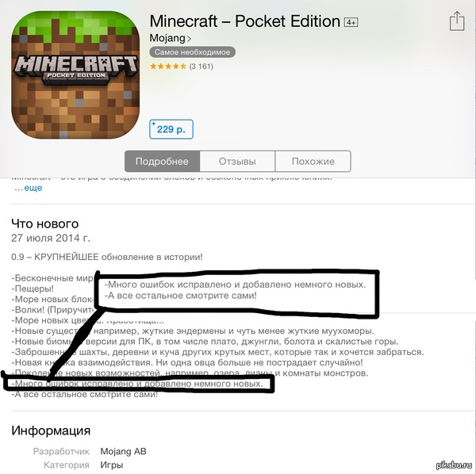Open the Mojang developer page chevron

[x=189, y=39]
